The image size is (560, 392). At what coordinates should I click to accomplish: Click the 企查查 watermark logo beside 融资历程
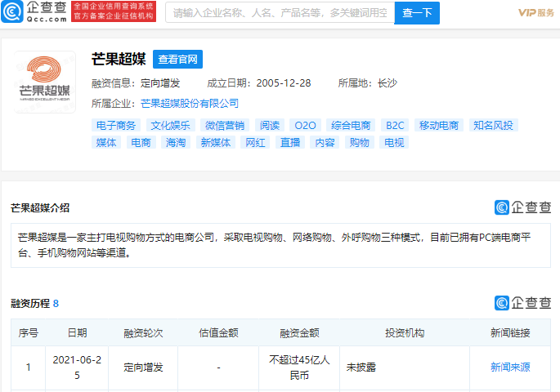click(522, 303)
